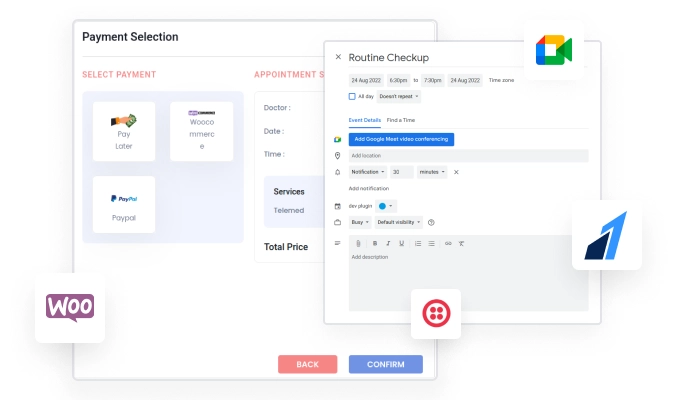Click the briefcase availability icon

(337, 222)
